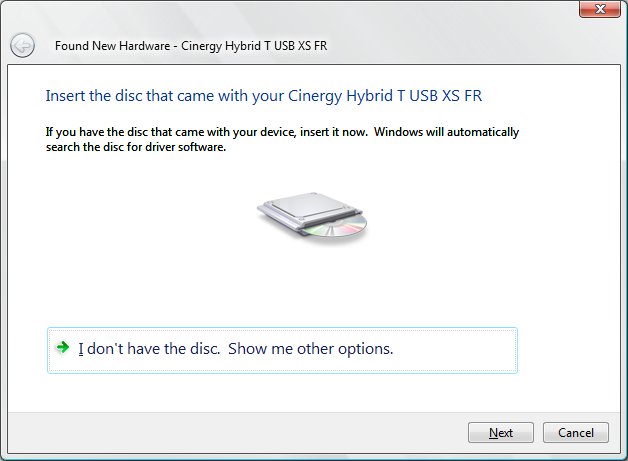Screen dimensions: 628x461
Task: Click the blank title bar area left of the X
Action: tap(453, 16)
